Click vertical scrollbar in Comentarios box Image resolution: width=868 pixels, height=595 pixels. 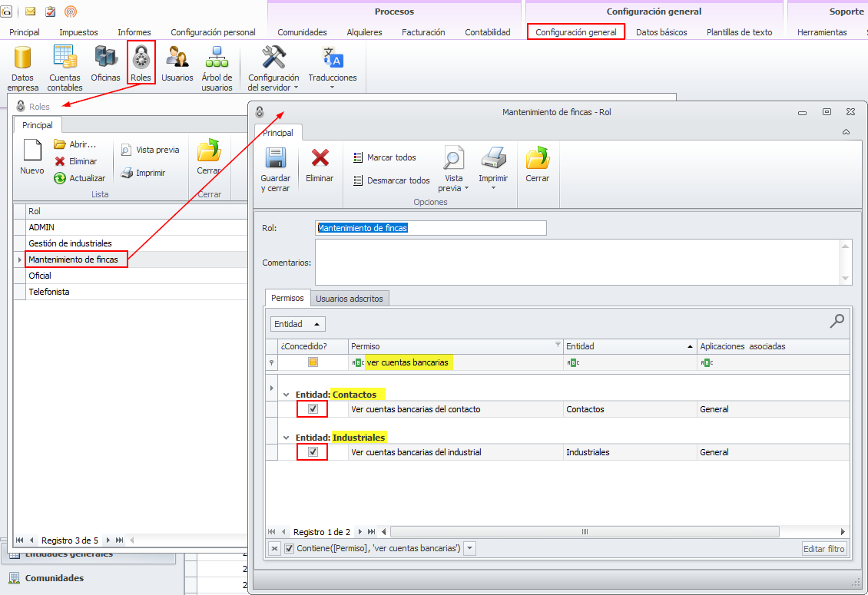(x=845, y=263)
